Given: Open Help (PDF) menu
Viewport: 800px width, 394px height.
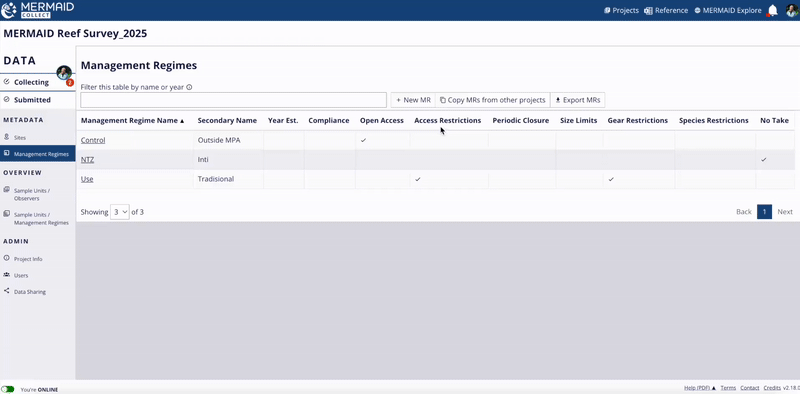Looking at the screenshot, I should point(699,388).
